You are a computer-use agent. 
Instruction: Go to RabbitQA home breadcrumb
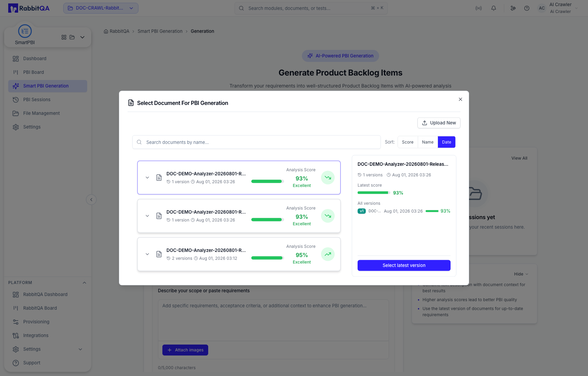[x=117, y=31]
